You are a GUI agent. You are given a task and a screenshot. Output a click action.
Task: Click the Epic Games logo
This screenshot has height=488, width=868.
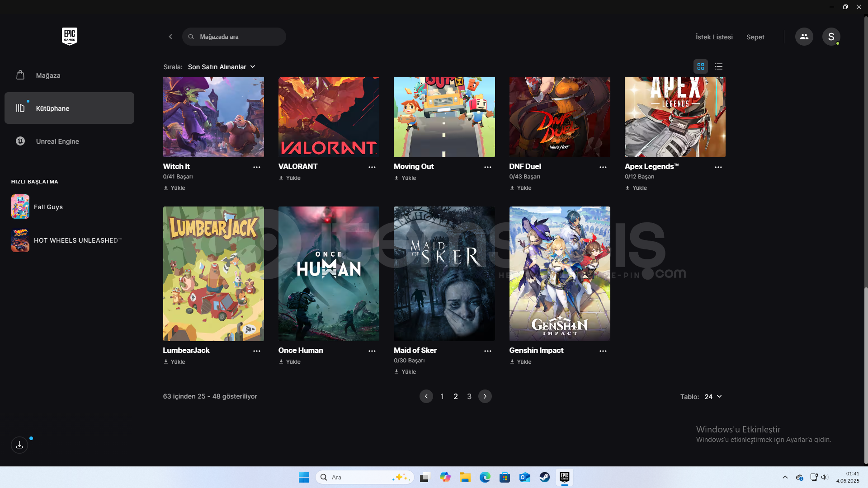click(x=69, y=36)
